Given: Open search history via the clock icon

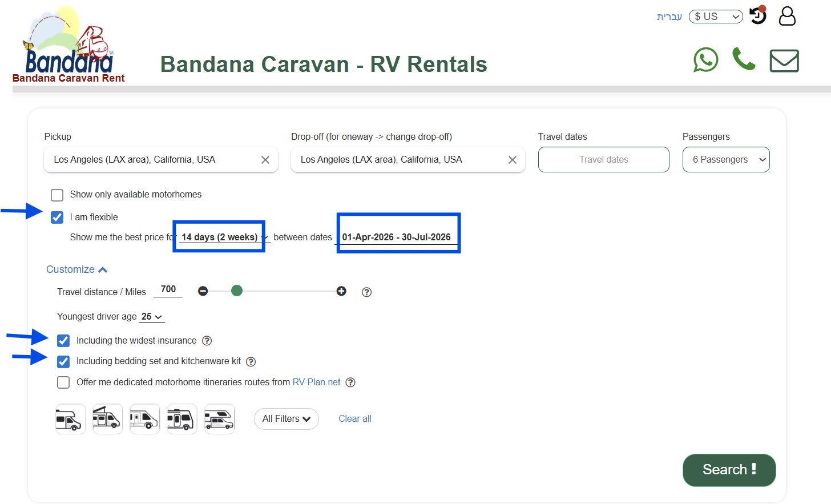Looking at the screenshot, I should click(758, 16).
